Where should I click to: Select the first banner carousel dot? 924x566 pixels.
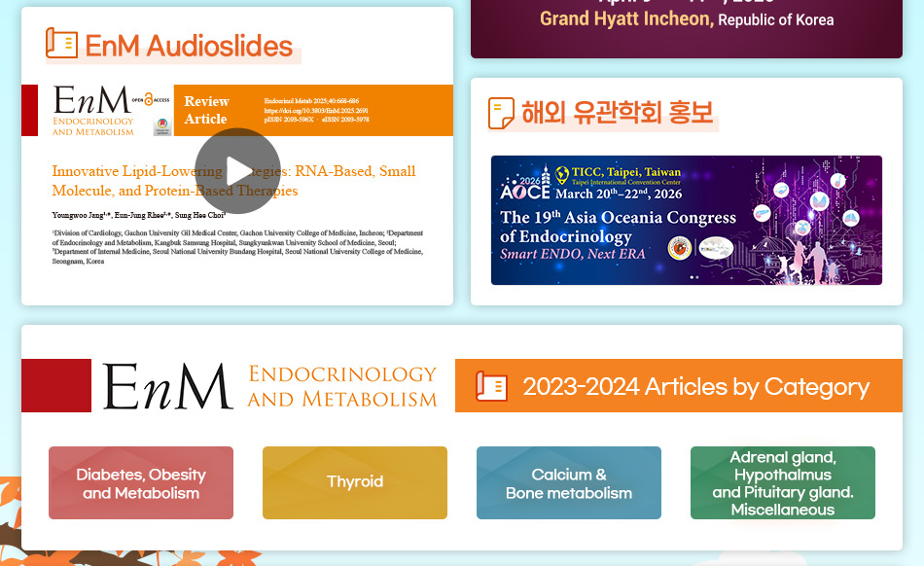[691, 277]
